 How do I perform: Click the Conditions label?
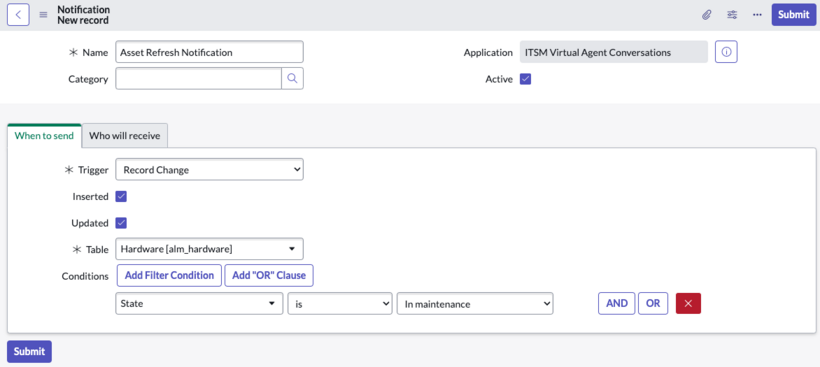click(85, 276)
